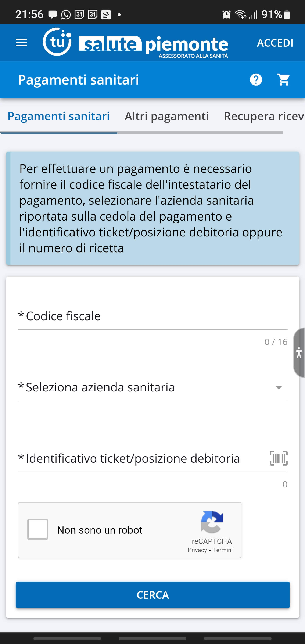
Task: Tap the WhatsApp notification icon
Action: (66, 15)
